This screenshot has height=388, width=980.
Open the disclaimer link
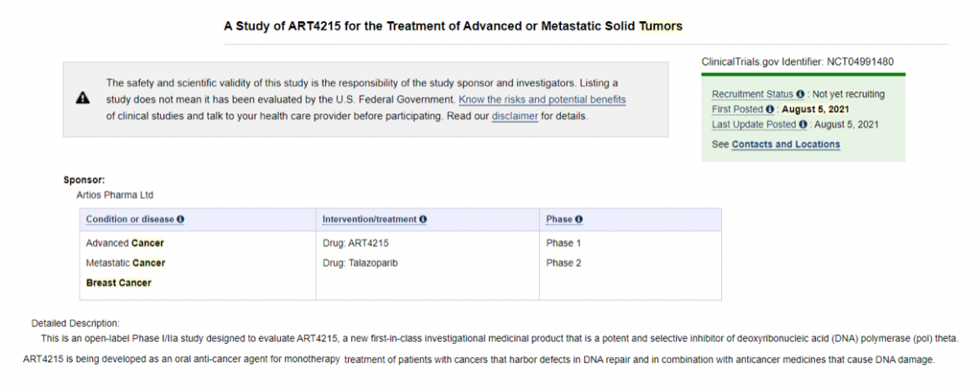point(514,116)
